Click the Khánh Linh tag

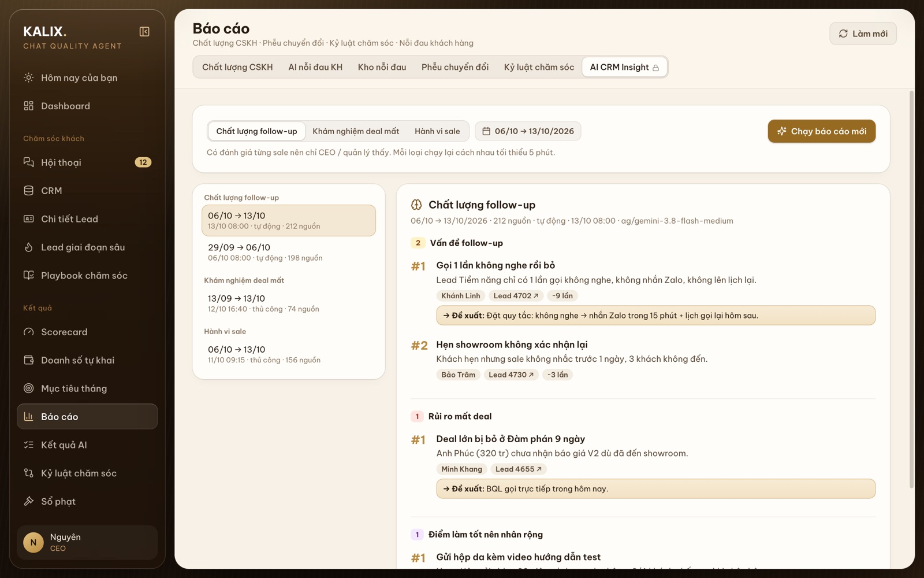[461, 296]
